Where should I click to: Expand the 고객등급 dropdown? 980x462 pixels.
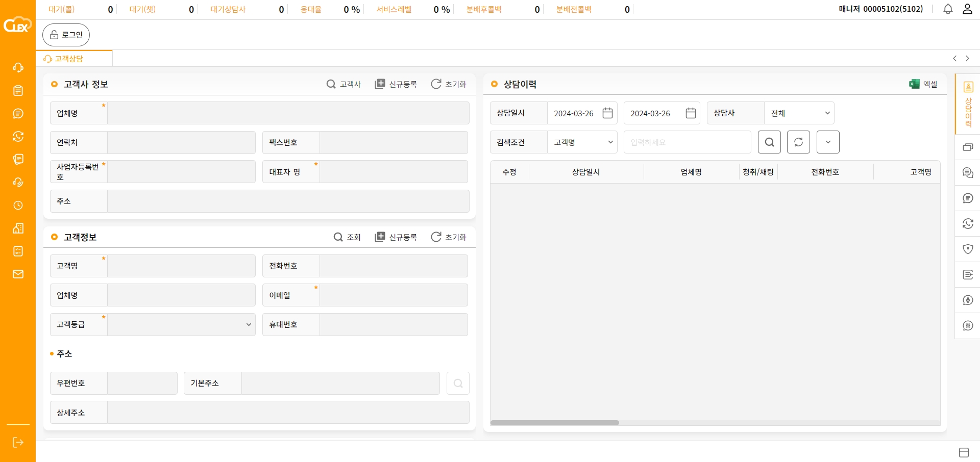coord(181,325)
